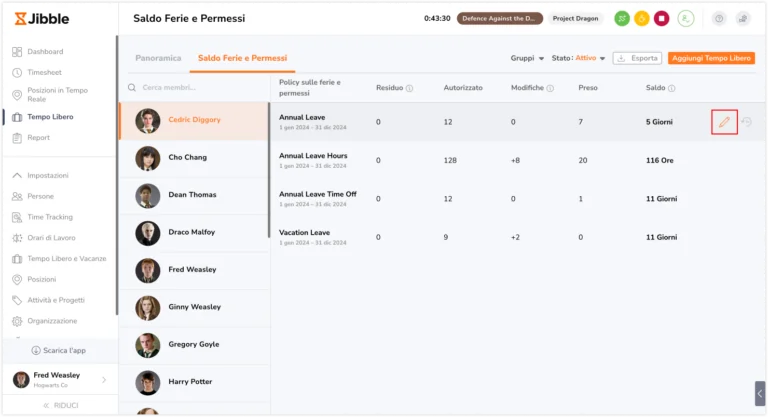768x417 pixels.
Task: Open Orari di Lavoro settings
Action: click(51, 238)
